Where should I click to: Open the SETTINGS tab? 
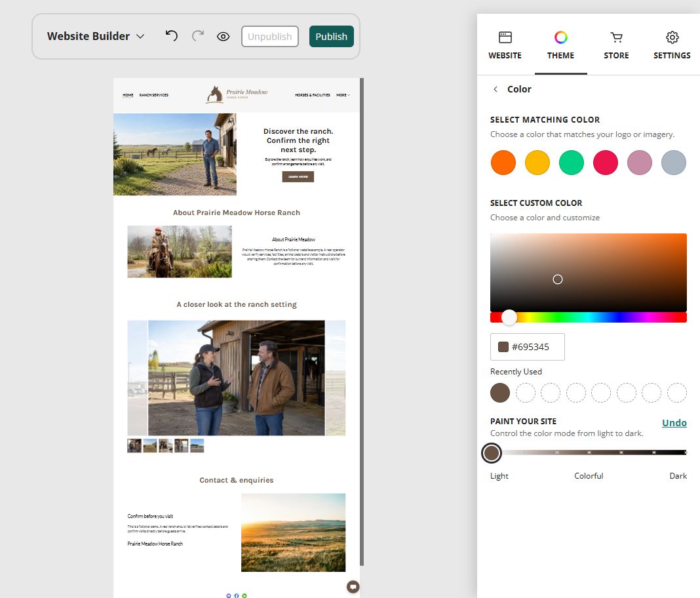click(x=672, y=45)
